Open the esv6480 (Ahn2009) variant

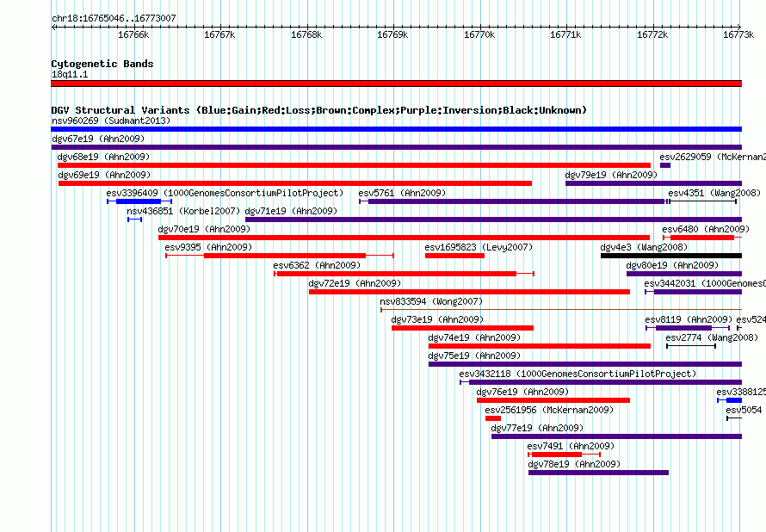click(706, 229)
